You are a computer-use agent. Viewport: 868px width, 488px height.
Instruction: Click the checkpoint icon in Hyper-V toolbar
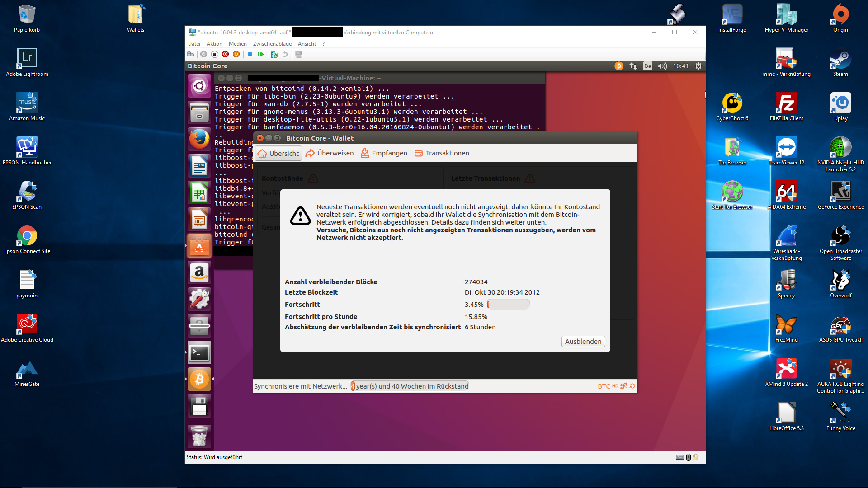(274, 54)
